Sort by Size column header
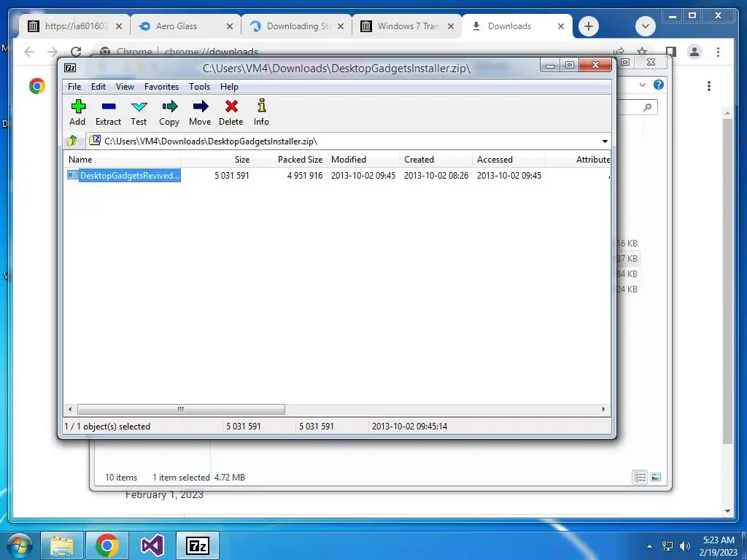Screen dimensions: 747x560 [217, 160]
